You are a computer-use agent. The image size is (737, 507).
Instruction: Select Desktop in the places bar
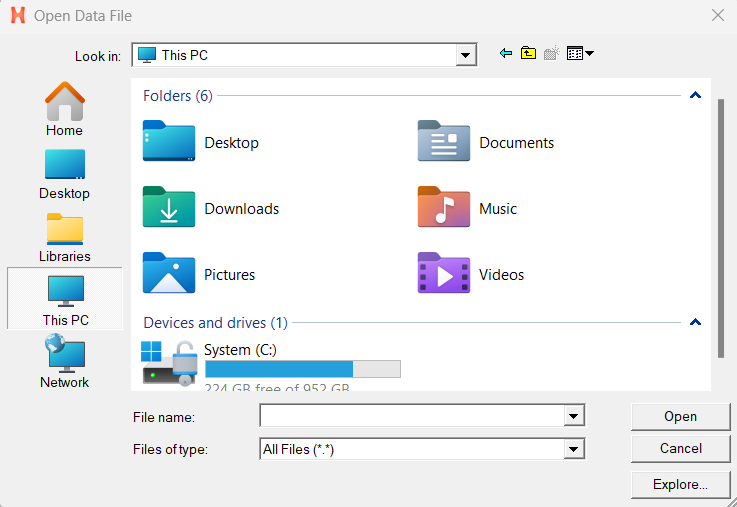tap(64, 174)
